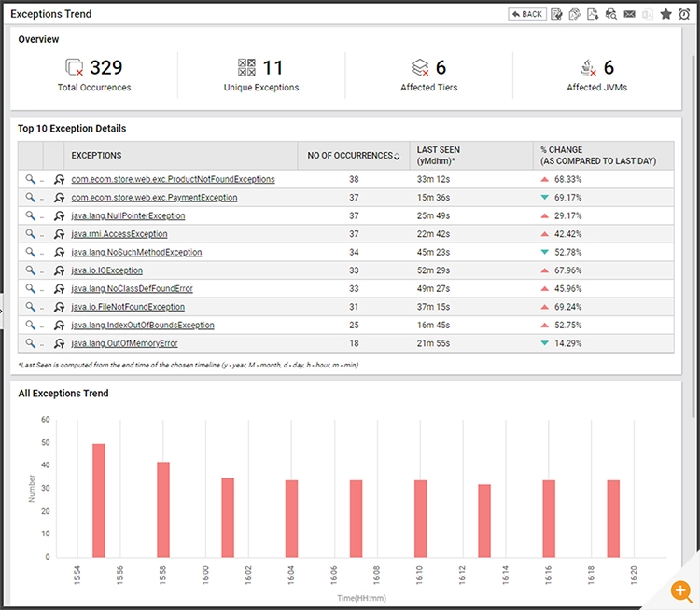Click the customize PDF settings icon
This screenshot has width=700, height=610.
click(575, 14)
